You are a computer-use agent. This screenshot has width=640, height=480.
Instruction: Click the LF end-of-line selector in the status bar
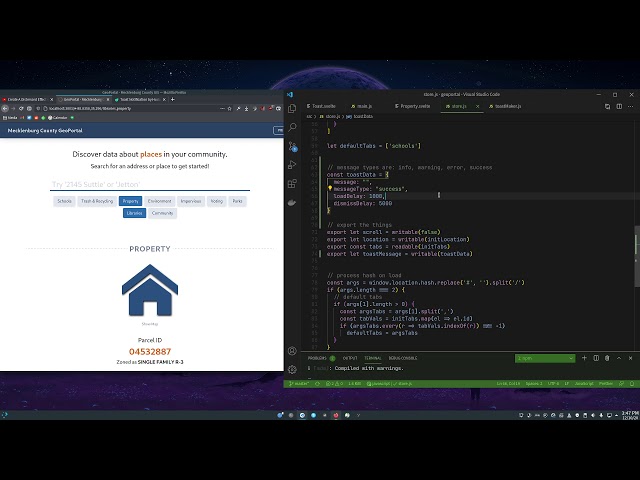point(567,384)
